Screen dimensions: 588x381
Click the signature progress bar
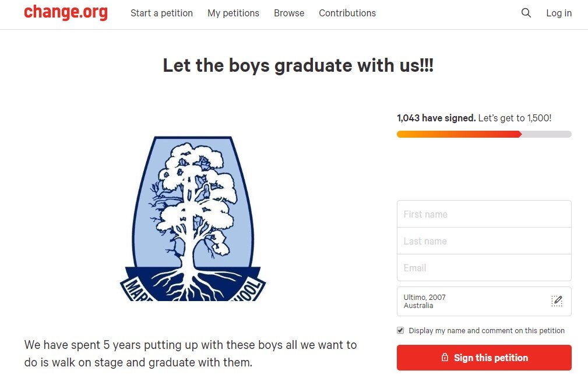(484, 134)
